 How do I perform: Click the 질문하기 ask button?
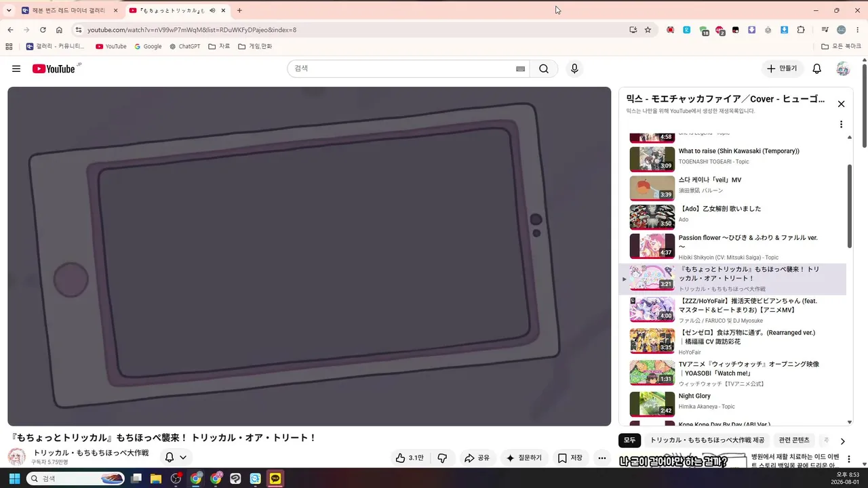click(x=524, y=458)
